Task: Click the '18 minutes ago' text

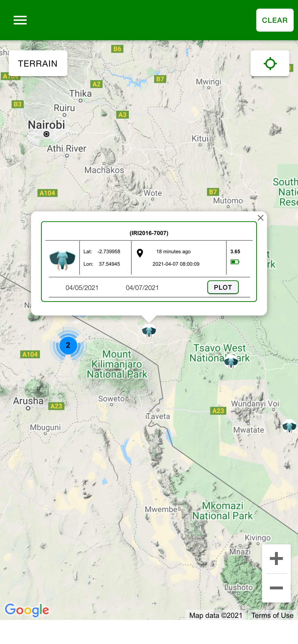Action: click(x=173, y=252)
